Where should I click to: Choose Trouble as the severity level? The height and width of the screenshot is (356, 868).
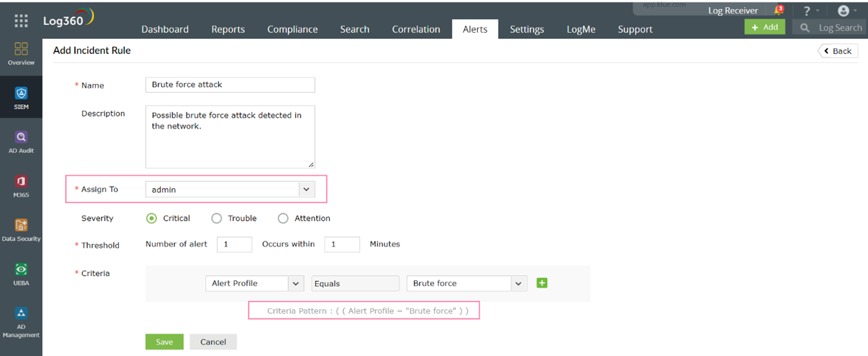pyautogui.click(x=217, y=218)
